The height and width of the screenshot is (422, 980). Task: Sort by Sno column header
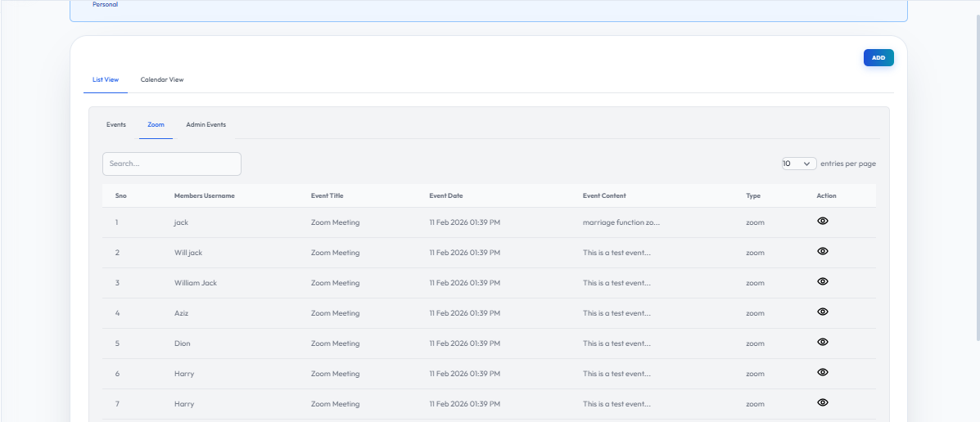click(x=120, y=196)
